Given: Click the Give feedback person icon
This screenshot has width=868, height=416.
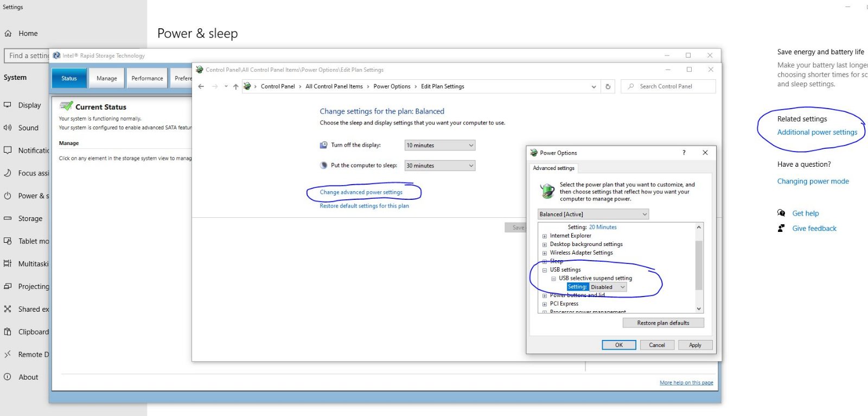Looking at the screenshot, I should pos(781,228).
